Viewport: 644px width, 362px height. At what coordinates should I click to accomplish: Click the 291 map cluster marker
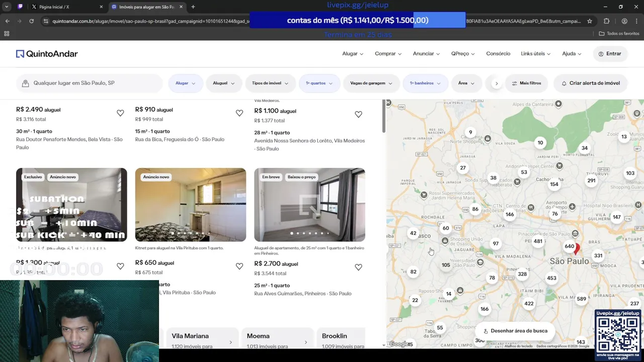point(591,180)
